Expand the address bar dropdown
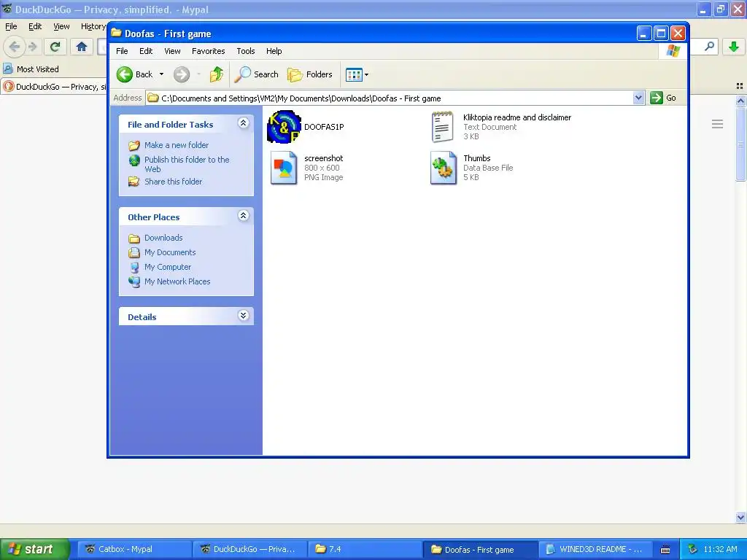747x560 pixels. [638, 98]
